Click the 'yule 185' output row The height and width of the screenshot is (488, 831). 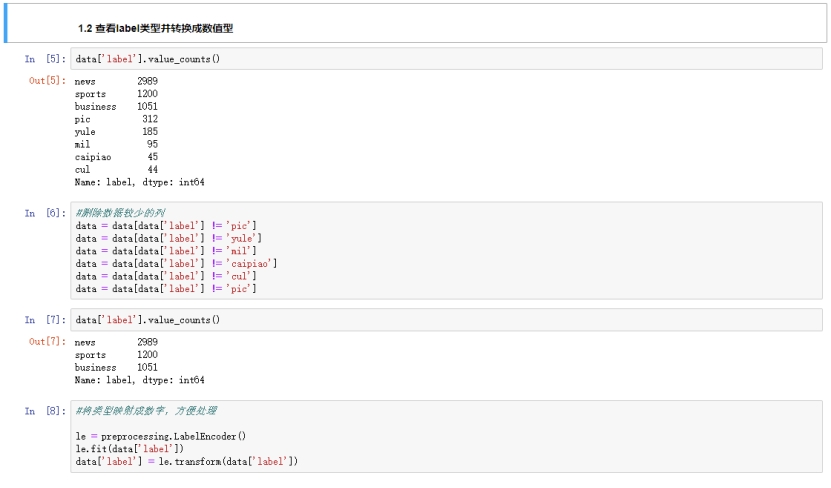[116, 131]
